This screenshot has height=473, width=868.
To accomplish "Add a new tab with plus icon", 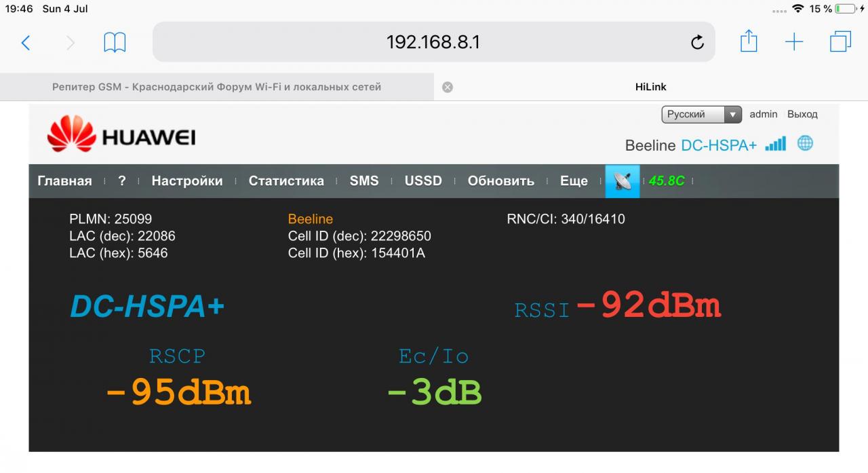I will pos(794,42).
